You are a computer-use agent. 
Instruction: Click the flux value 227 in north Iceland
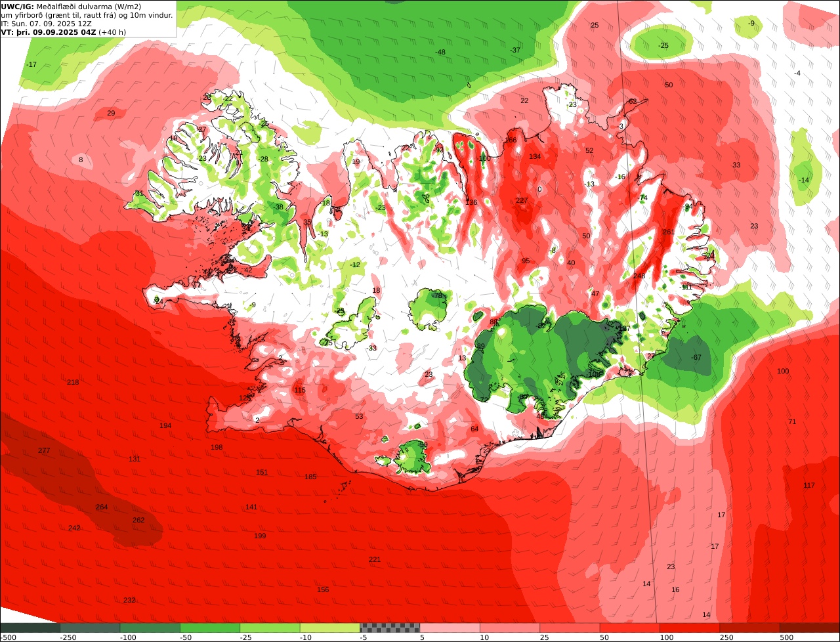(x=522, y=201)
